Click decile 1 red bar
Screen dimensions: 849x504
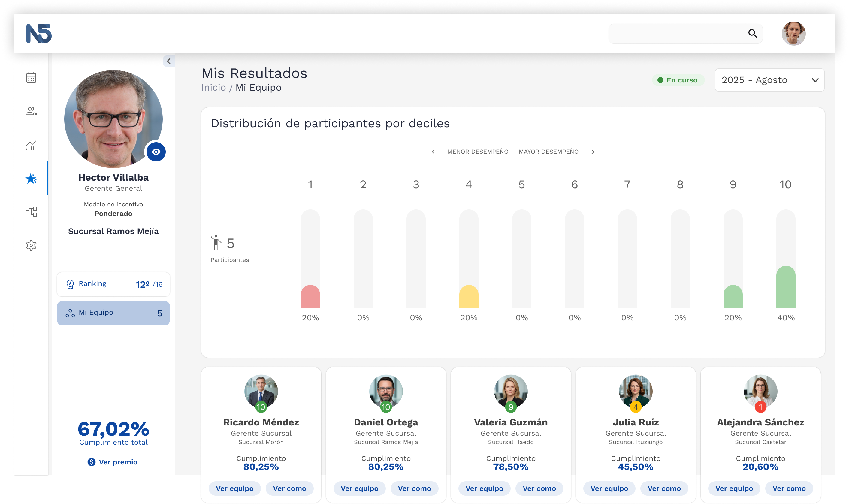click(x=310, y=296)
